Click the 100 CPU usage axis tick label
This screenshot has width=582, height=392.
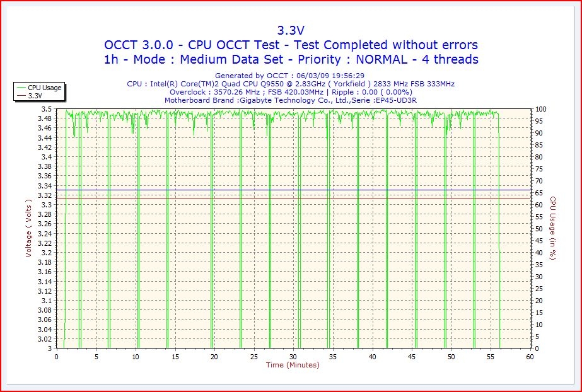540,110
